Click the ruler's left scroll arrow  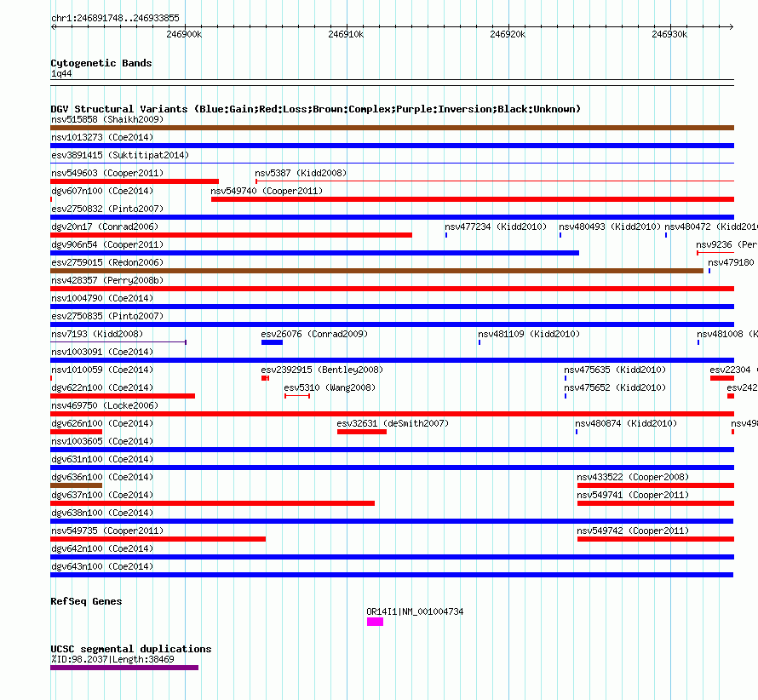54,26
